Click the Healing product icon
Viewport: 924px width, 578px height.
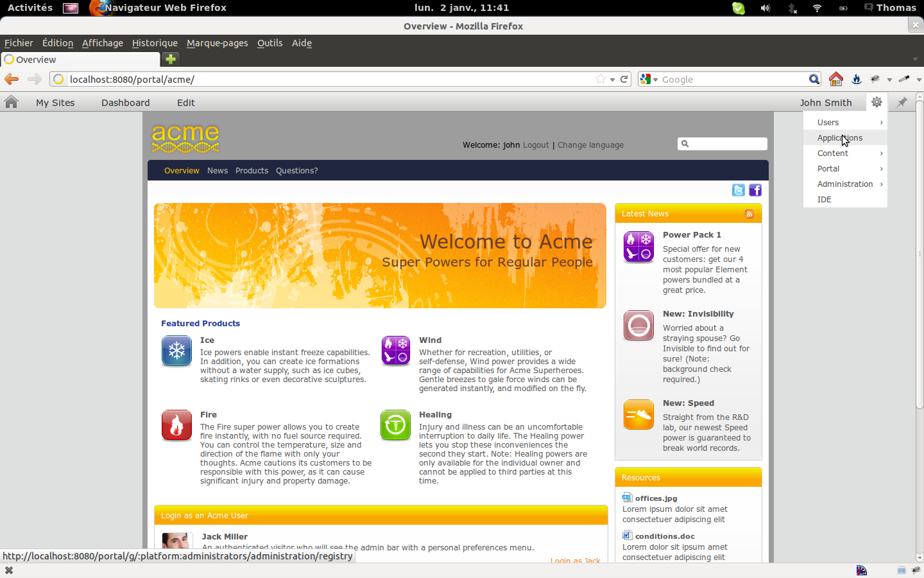pos(396,425)
